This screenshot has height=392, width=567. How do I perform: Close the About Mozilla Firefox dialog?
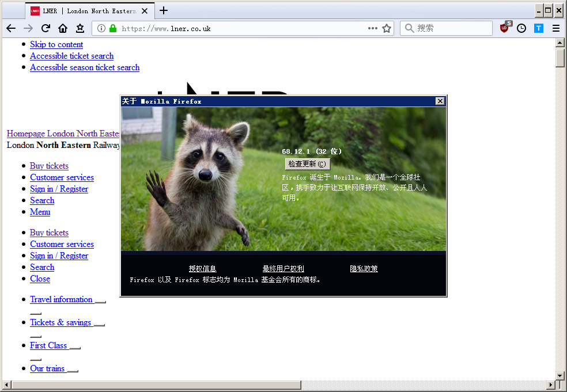pos(440,101)
